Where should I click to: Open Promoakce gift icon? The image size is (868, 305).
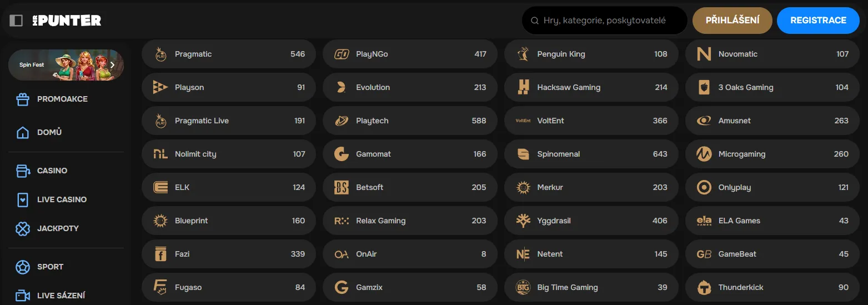pos(23,99)
